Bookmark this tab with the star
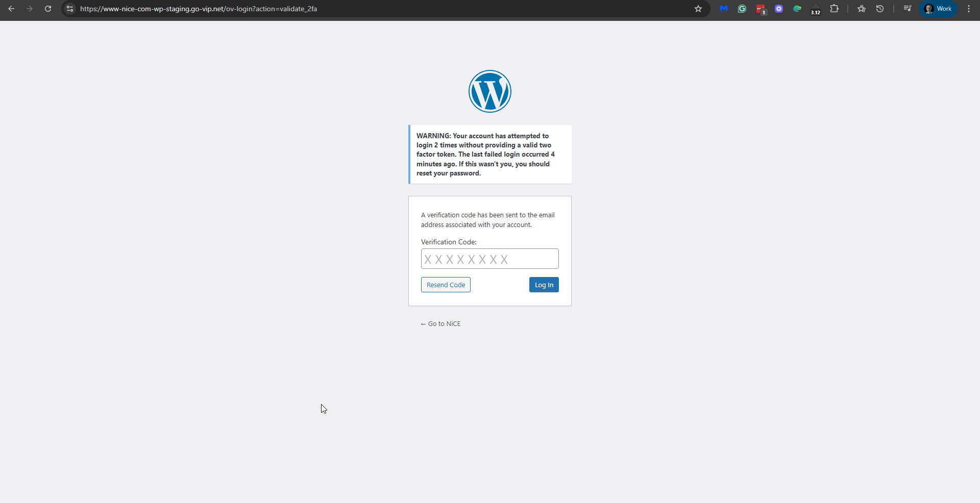 [698, 9]
